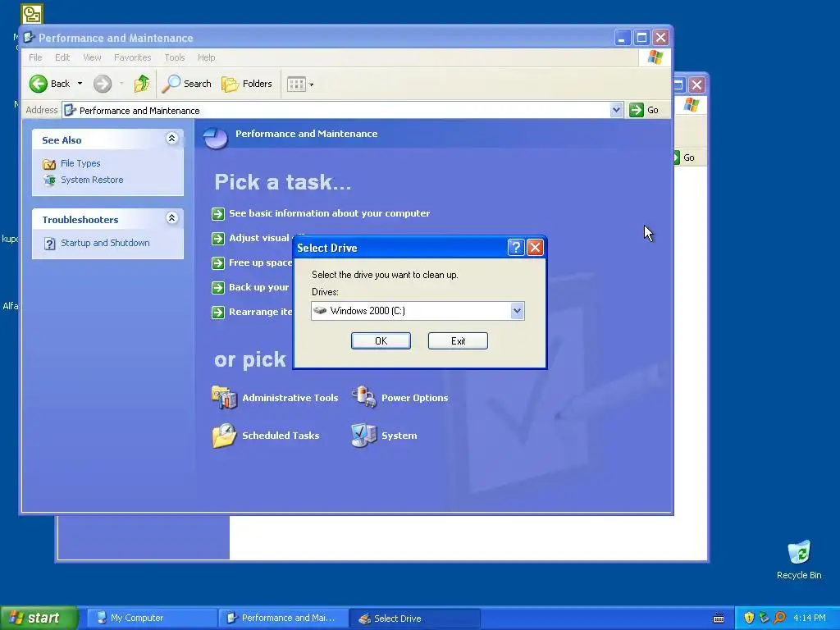Maximize the Performance and Maintenance window
Screen dimensions: 840x630
pyautogui.click(x=641, y=38)
